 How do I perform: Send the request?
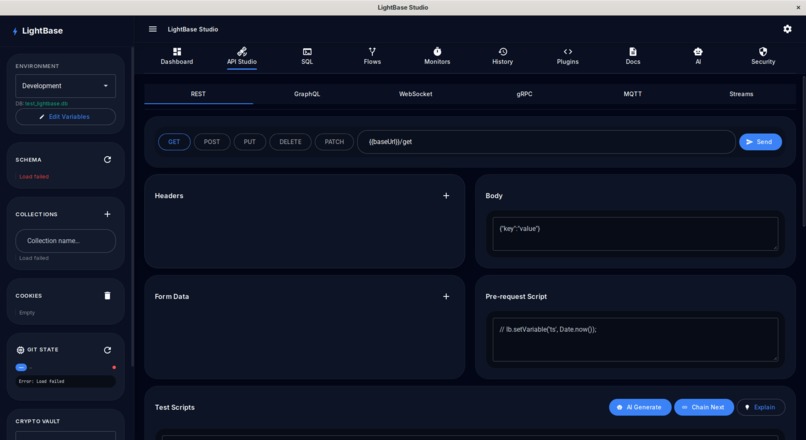(760, 142)
